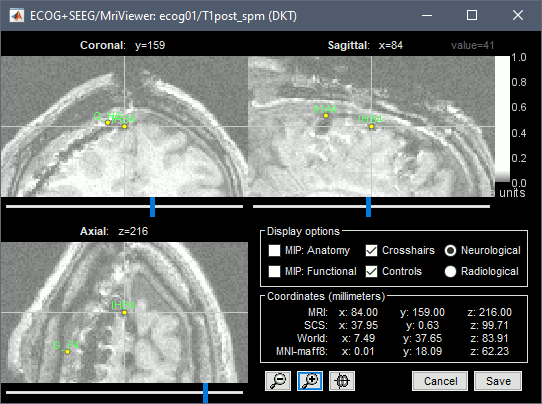Click the zoom in magnifier icon

point(310,381)
